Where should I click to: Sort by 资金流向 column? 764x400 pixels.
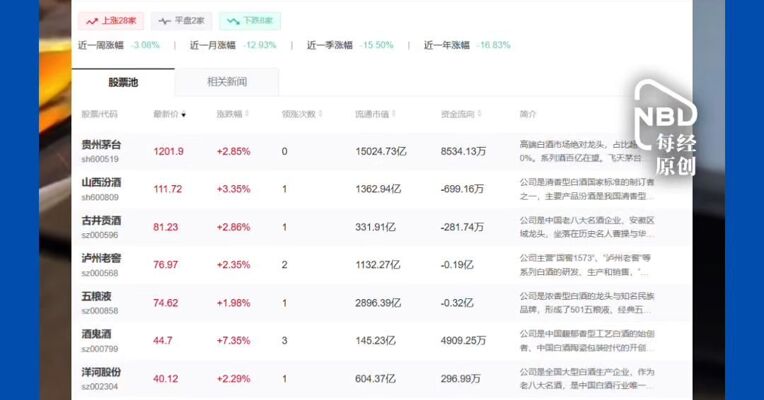click(x=461, y=114)
